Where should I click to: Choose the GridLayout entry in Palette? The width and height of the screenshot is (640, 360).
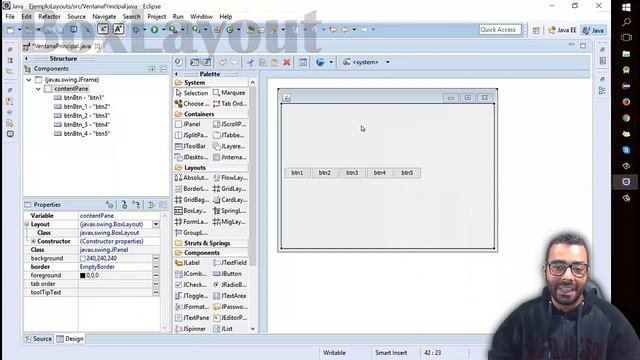pyautogui.click(x=229, y=189)
